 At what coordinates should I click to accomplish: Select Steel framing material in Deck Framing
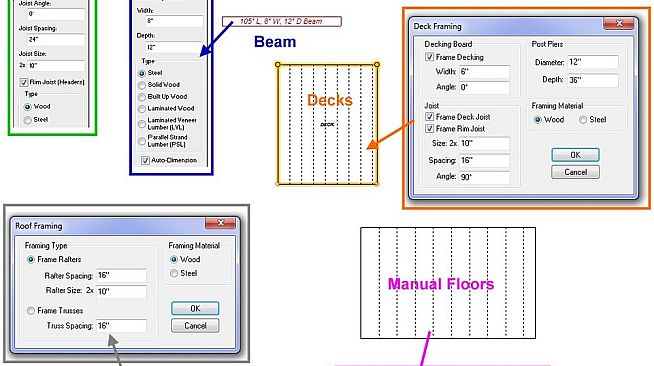(583, 120)
